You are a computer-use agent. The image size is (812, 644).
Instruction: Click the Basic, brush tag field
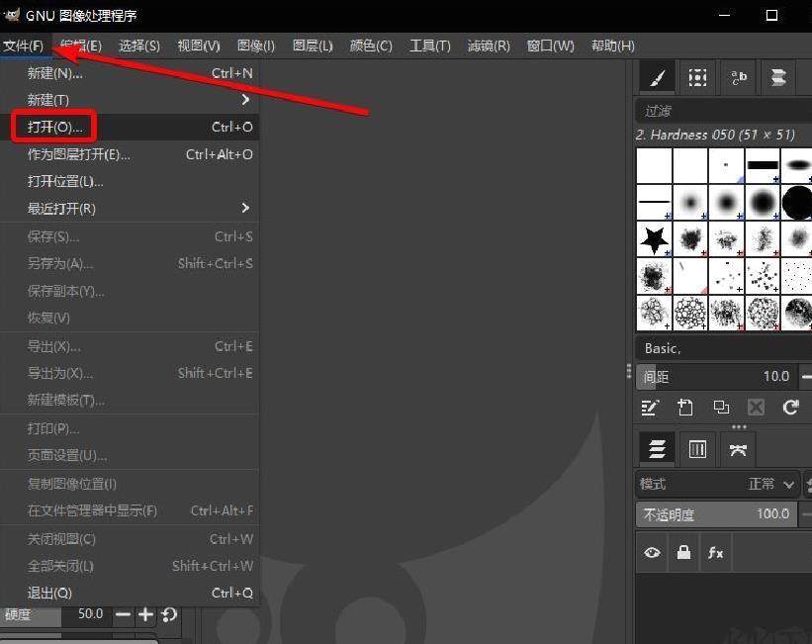723,348
